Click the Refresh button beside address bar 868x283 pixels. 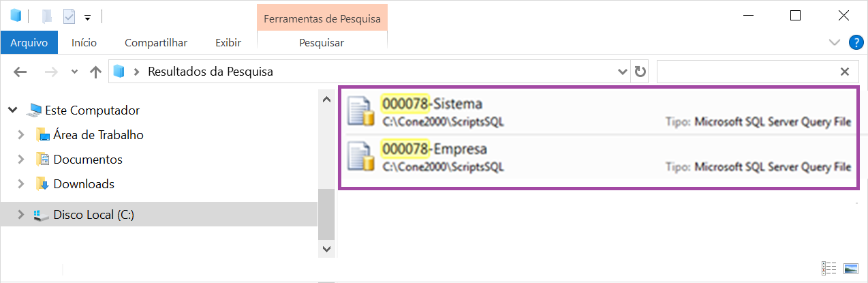[x=640, y=72]
